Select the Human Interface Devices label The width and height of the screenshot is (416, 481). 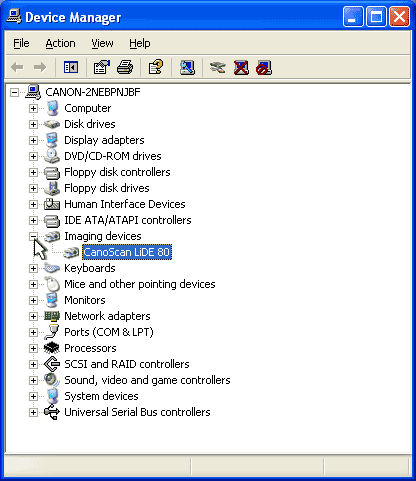(x=125, y=204)
